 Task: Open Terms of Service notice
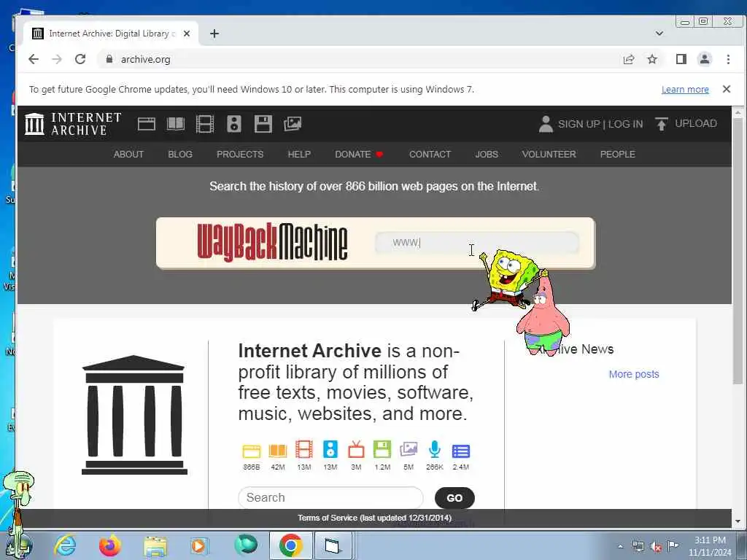coord(374,518)
